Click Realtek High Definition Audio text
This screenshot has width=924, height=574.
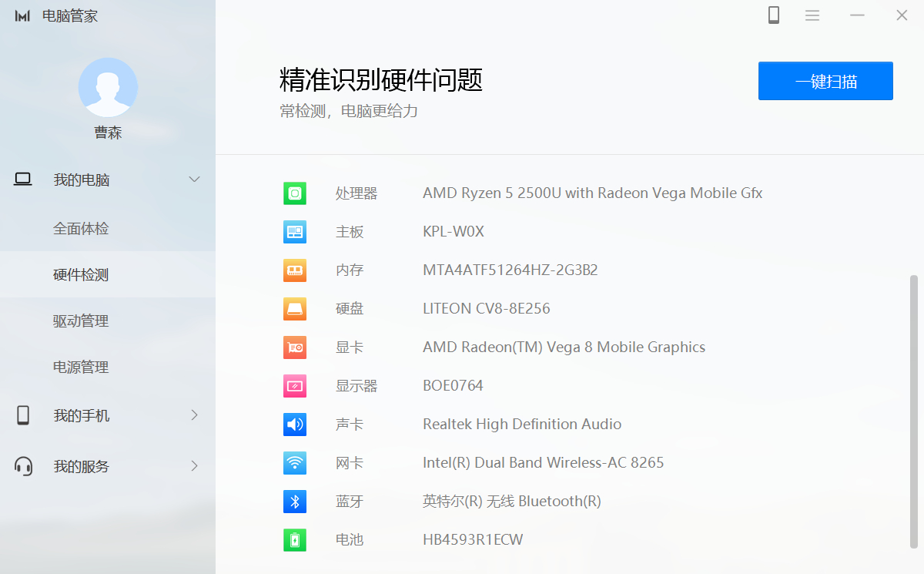tap(522, 425)
